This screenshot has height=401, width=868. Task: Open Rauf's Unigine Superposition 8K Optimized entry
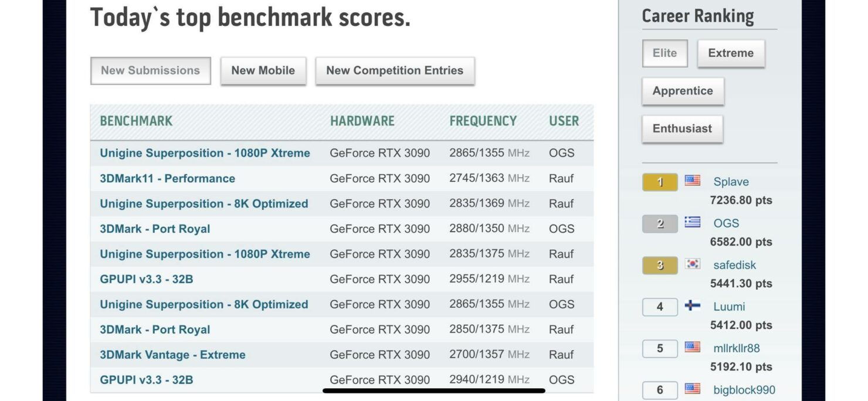click(204, 203)
